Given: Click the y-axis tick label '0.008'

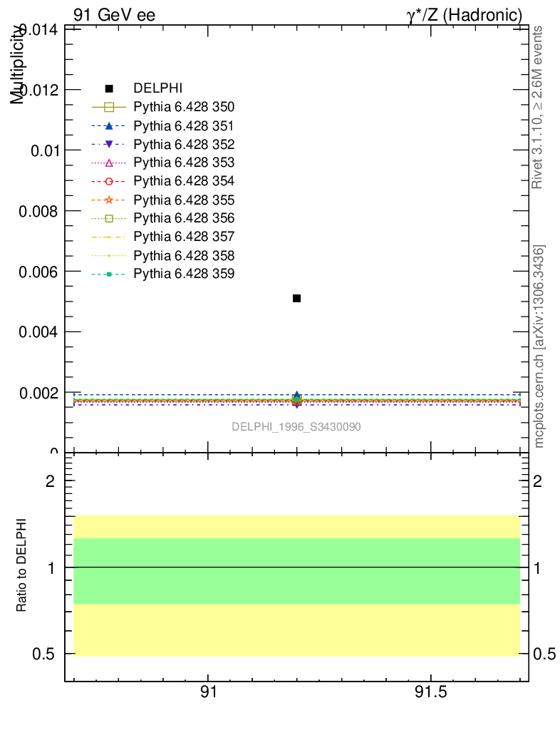Looking at the screenshot, I should (38, 211).
